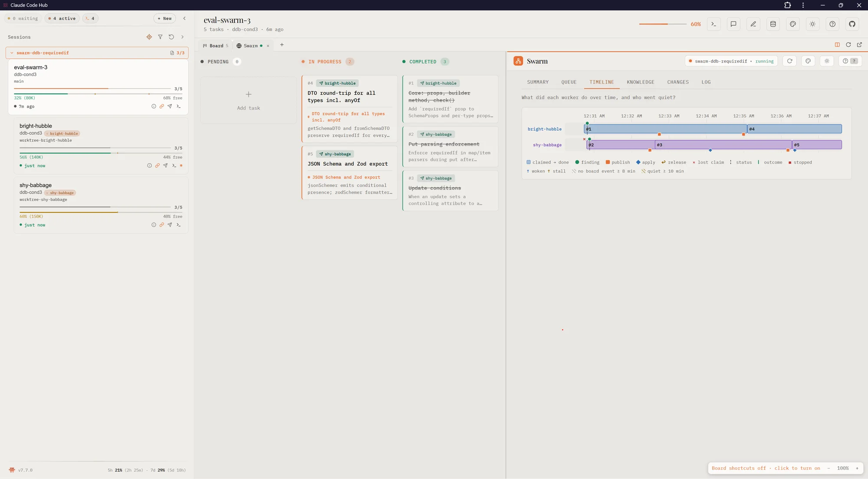Open the JSON Schema and Zod export card
The height and width of the screenshot is (479, 868).
349,173
